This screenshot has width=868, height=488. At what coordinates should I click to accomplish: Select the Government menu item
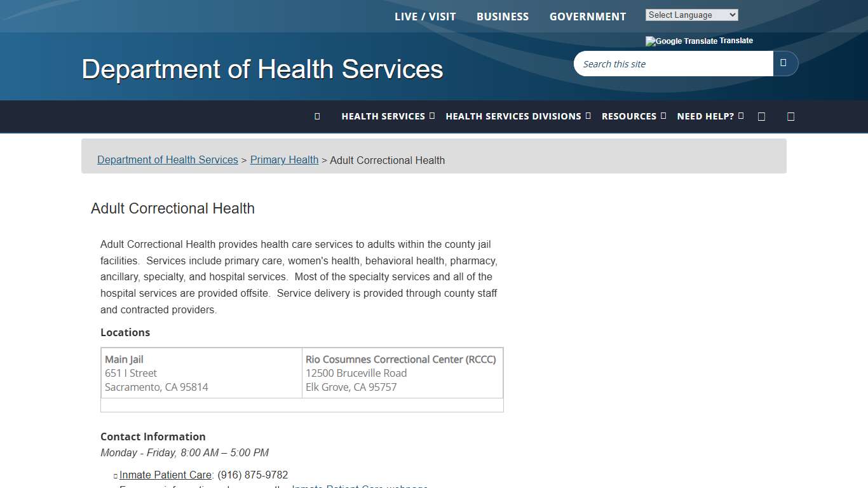(x=587, y=17)
